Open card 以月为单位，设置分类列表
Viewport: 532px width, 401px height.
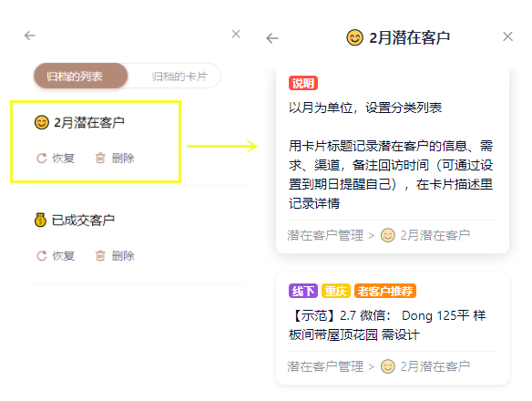(x=365, y=108)
